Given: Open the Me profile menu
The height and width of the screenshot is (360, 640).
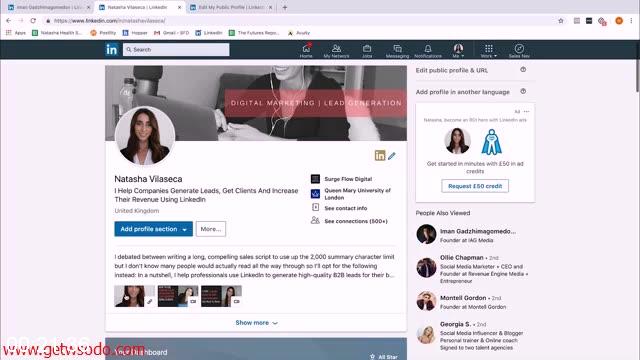Looking at the screenshot, I should coord(458,51).
